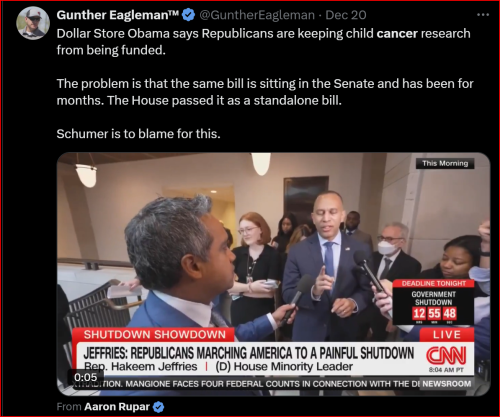The image size is (500, 417).
Task: Click the bolded word 'cancer' in the tweet
Action: [x=397, y=34]
